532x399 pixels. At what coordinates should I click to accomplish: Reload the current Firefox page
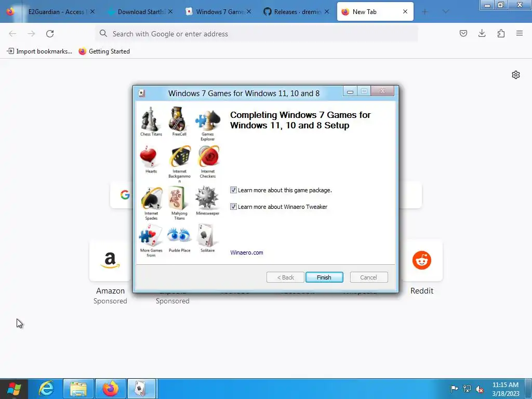(x=50, y=34)
